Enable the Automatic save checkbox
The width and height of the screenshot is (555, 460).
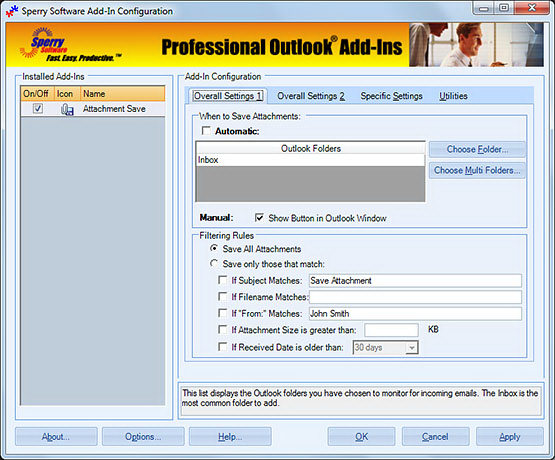coord(206,131)
